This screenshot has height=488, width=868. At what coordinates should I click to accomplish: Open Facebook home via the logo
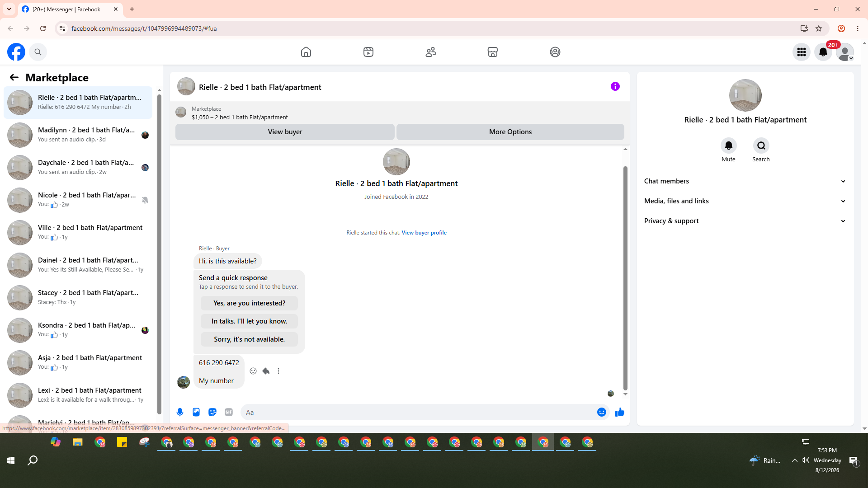[16, 52]
